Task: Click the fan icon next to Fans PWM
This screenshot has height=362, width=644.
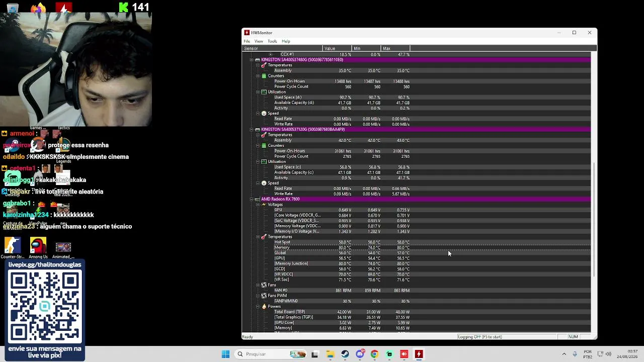Action: pyautogui.click(x=264, y=296)
